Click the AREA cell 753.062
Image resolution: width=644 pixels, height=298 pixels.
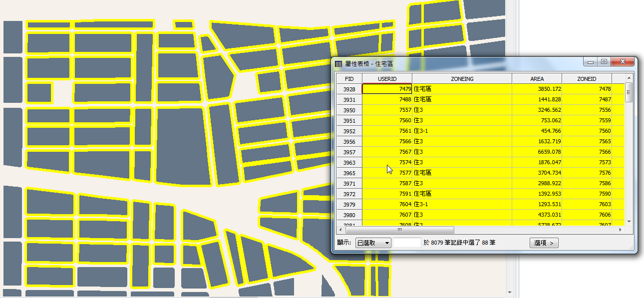pos(537,120)
